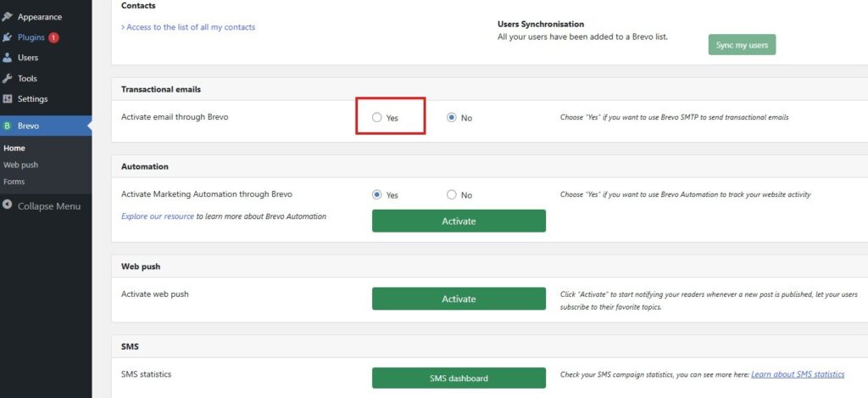Click the Users person icon

pos(8,58)
